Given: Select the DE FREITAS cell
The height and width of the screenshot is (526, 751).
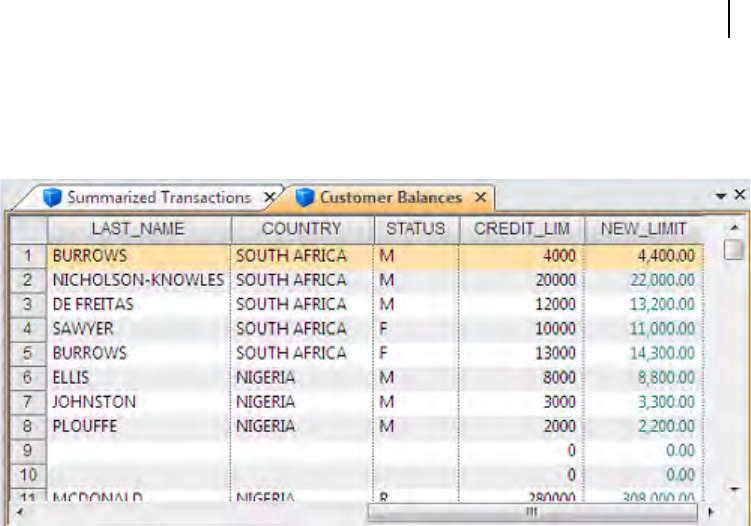Looking at the screenshot, I should [x=139, y=305].
